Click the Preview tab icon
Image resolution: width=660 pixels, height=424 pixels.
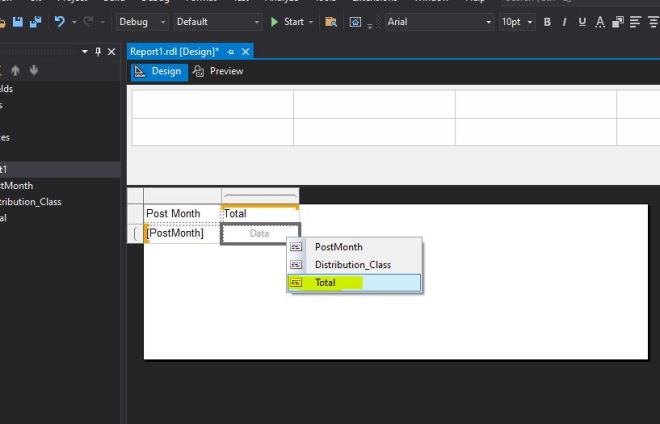click(x=198, y=71)
